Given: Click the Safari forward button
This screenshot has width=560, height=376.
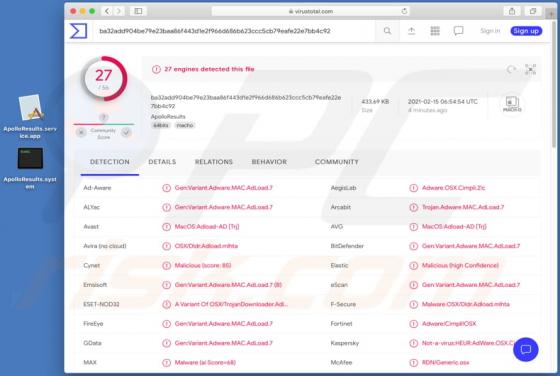Looking at the screenshot, I should pyautogui.click(x=119, y=11).
